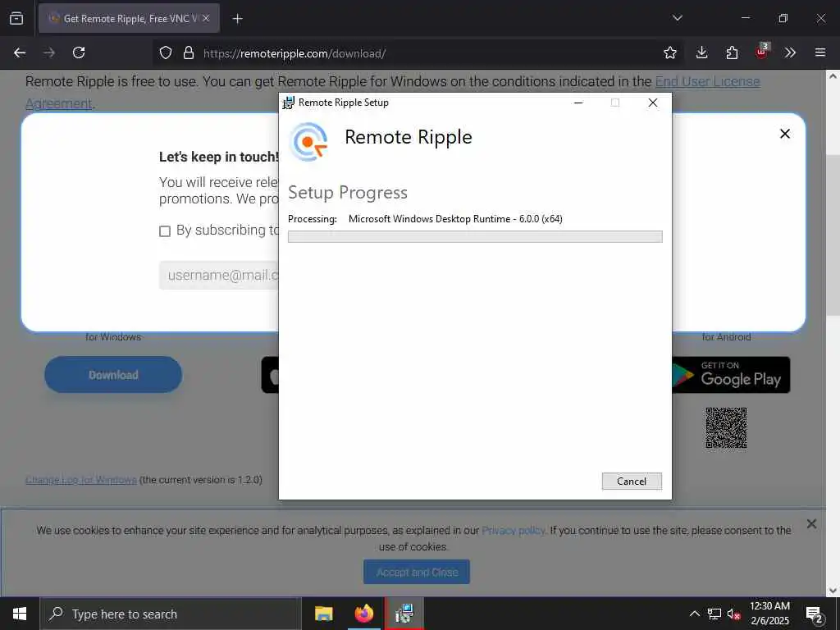
Task: Open Windows Start menu
Action: click(x=20, y=614)
